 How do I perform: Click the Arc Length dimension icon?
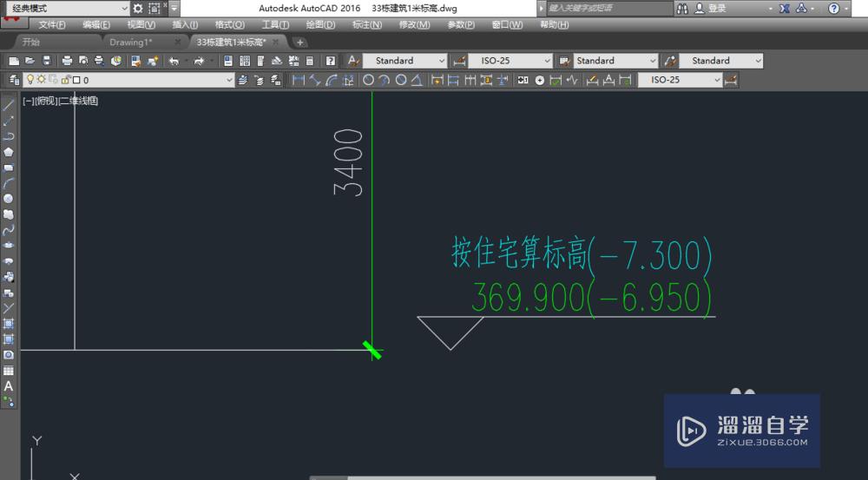(332, 80)
